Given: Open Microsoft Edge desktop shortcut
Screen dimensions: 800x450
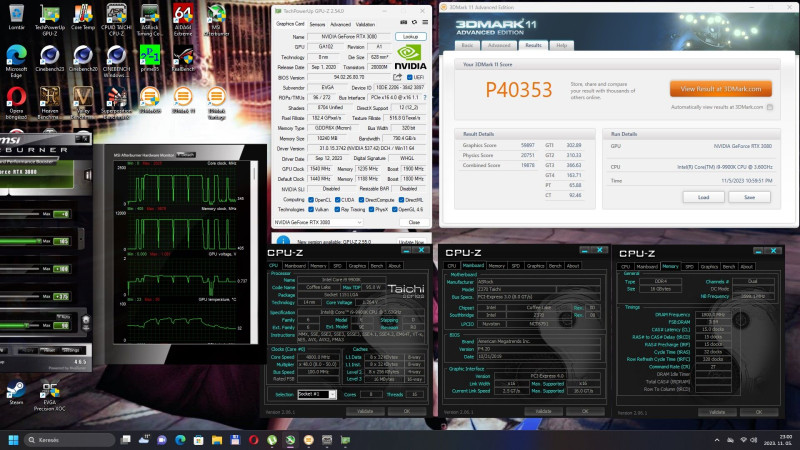Looking at the screenshot, I should (16, 61).
